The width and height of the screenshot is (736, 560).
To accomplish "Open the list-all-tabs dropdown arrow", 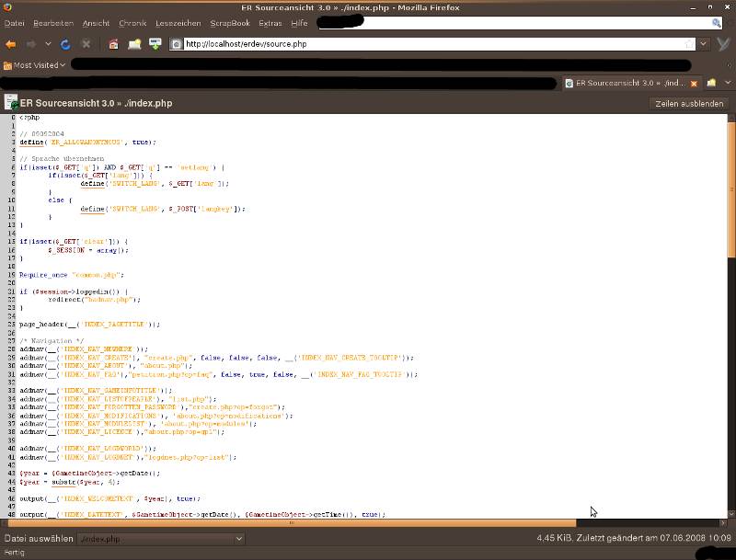I will pyautogui.click(x=728, y=83).
